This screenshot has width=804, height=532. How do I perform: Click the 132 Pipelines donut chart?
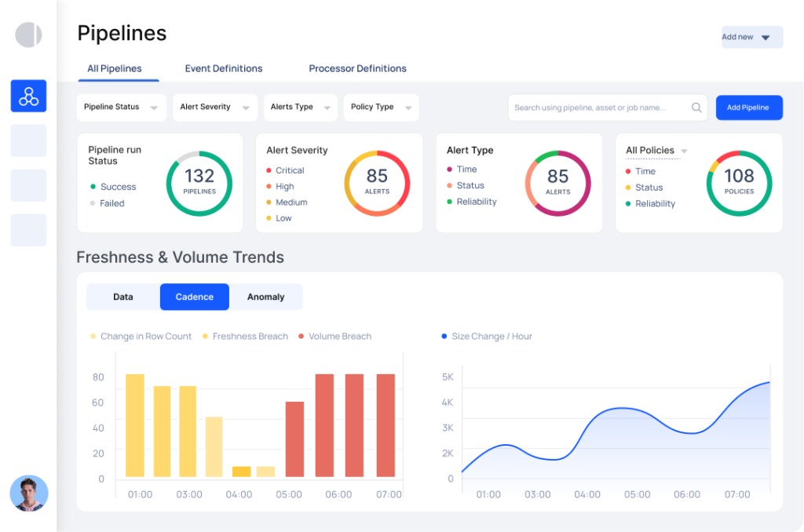(x=199, y=184)
